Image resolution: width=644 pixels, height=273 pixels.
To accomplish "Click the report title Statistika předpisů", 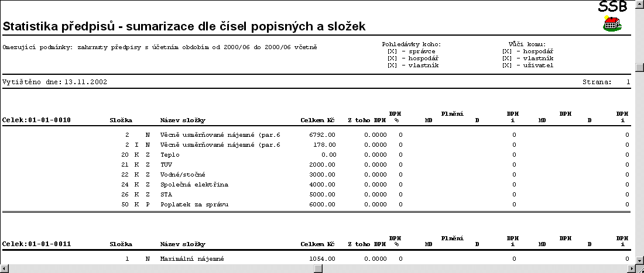I will click(x=184, y=26).
